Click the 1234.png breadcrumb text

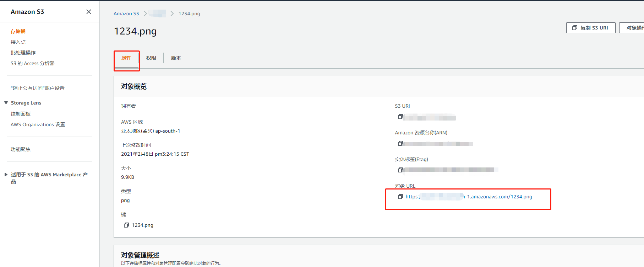189,14
